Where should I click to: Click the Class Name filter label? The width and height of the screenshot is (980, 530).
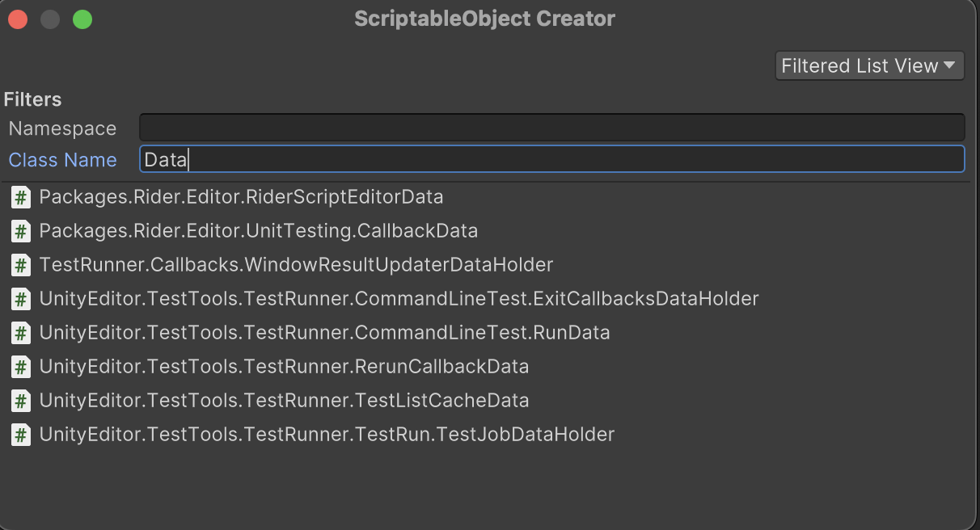coord(62,160)
